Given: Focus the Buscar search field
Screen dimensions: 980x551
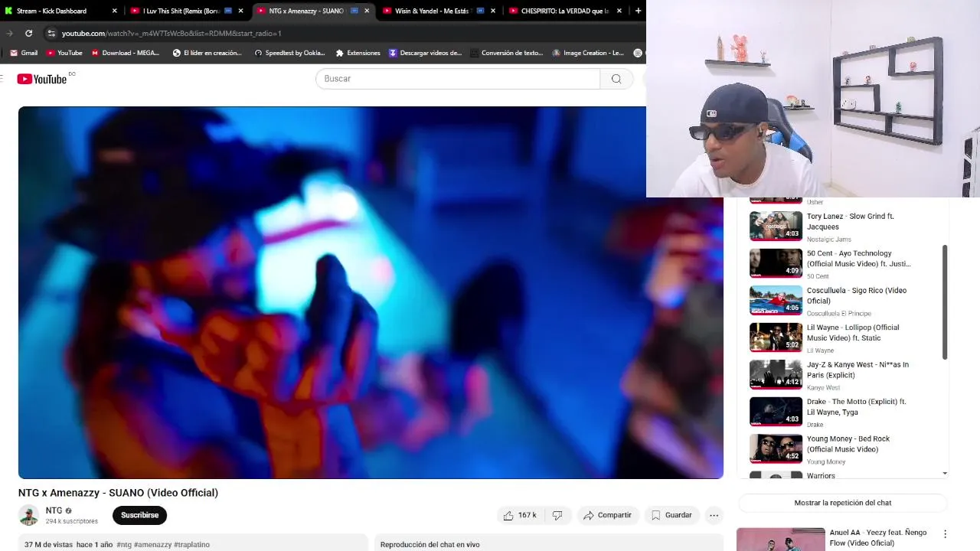Looking at the screenshot, I should (x=458, y=79).
